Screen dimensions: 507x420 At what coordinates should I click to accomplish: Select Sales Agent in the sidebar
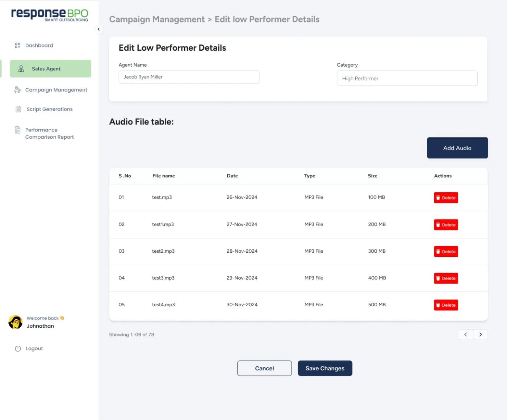(50, 69)
